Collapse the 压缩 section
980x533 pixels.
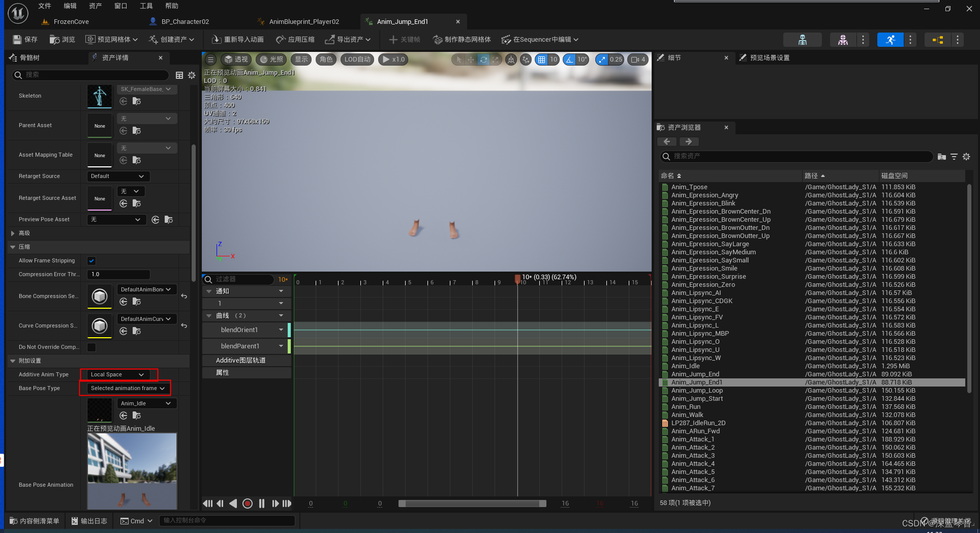[13, 247]
